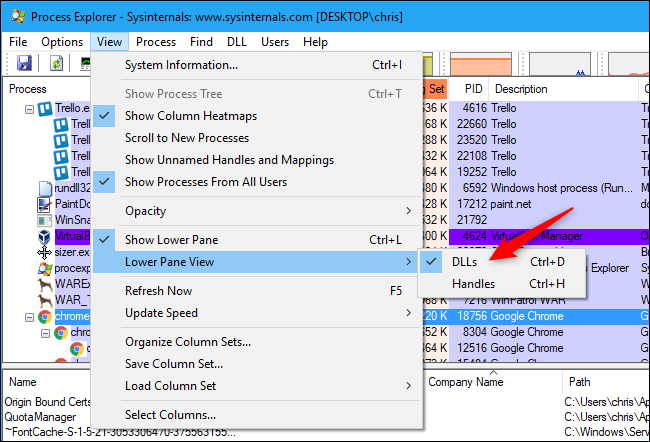Click the VirtualBox cube process icon
The height and width of the screenshot is (442, 650).
click(44, 236)
